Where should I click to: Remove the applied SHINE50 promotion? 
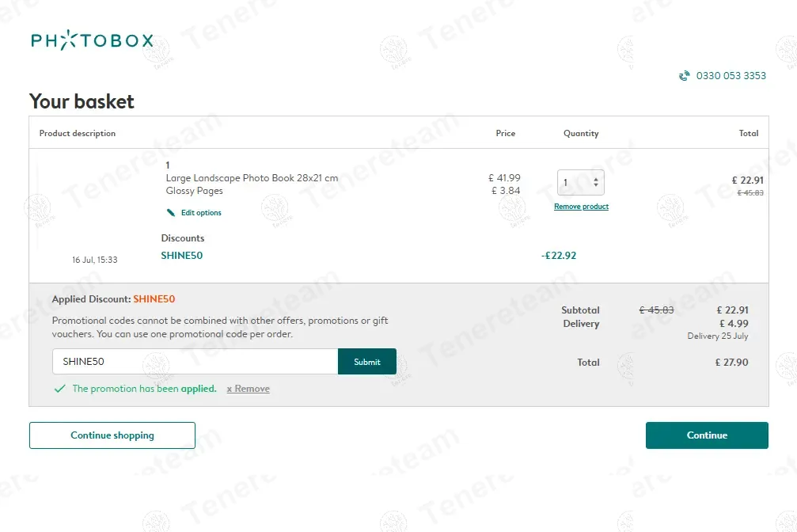(249, 389)
